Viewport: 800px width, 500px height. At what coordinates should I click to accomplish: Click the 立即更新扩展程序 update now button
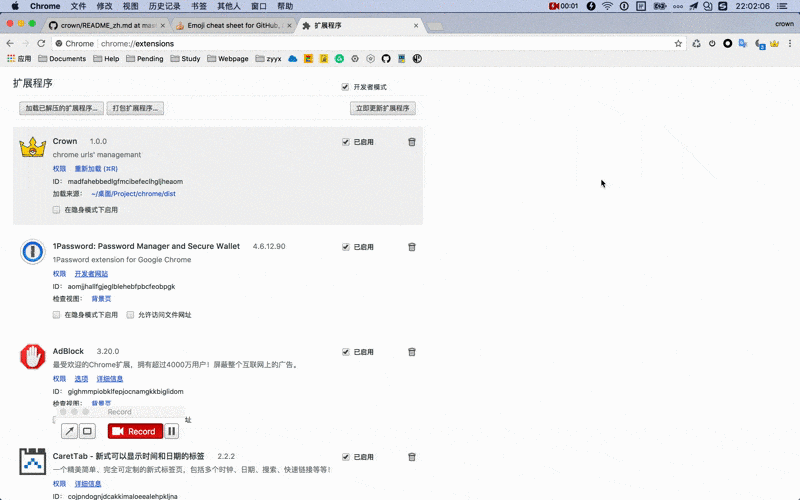click(383, 108)
